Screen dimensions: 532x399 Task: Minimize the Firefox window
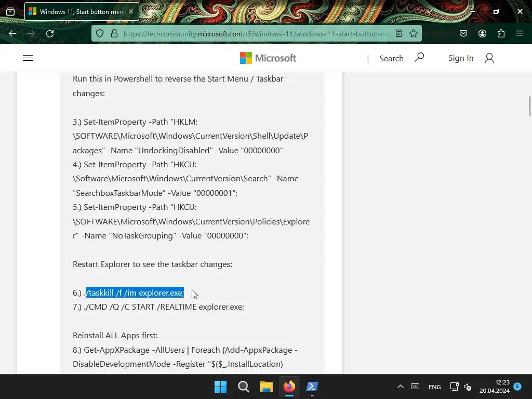point(472,11)
